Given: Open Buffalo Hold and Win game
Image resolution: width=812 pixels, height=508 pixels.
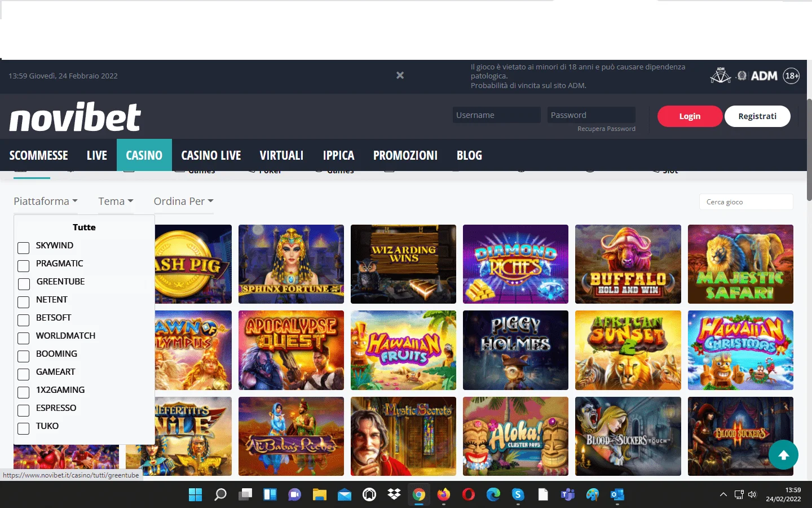Looking at the screenshot, I should pos(628,264).
